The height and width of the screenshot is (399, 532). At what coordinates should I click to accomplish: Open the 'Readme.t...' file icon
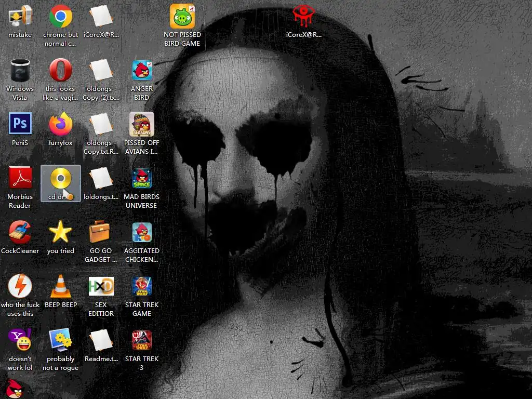(x=101, y=340)
